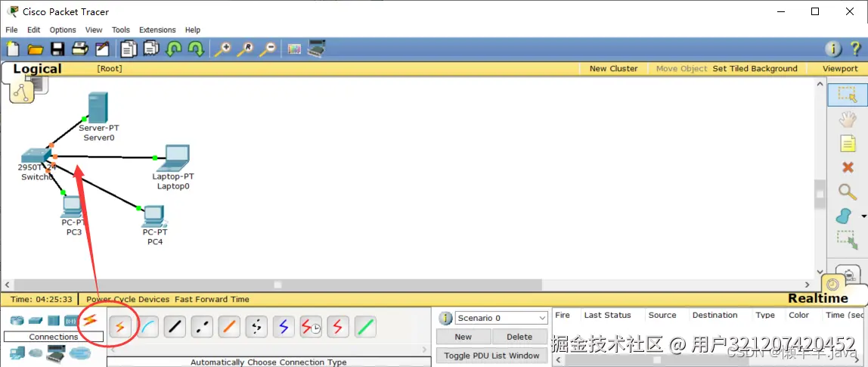The width and height of the screenshot is (868, 367).
Task: Create a new scenario with New
Action: click(x=463, y=337)
